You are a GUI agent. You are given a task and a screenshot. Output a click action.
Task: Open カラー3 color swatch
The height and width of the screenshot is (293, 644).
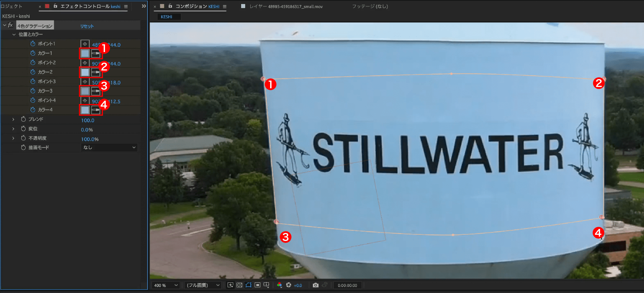[x=85, y=91]
